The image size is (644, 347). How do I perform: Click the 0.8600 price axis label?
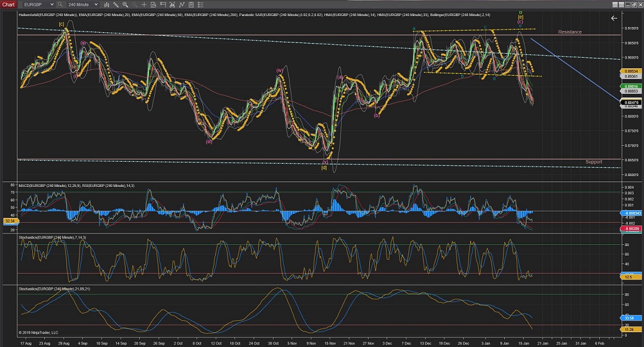click(631, 174)
